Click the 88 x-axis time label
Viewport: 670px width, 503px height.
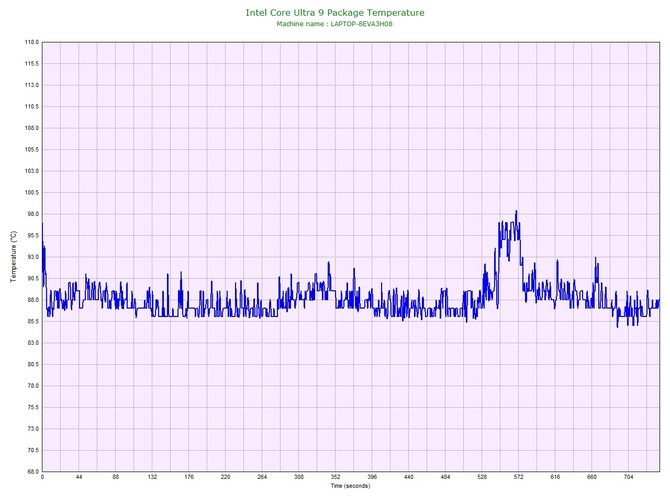(116, 477)
